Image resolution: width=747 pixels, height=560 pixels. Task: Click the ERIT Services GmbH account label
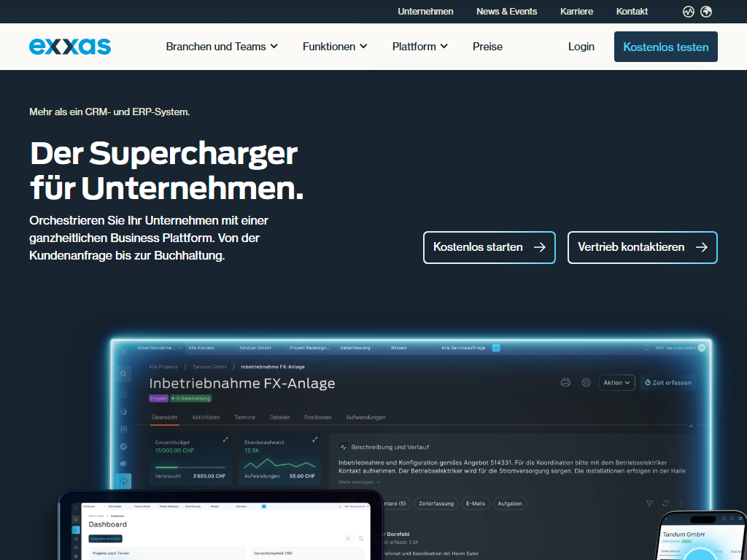click(x=676, y=348)
